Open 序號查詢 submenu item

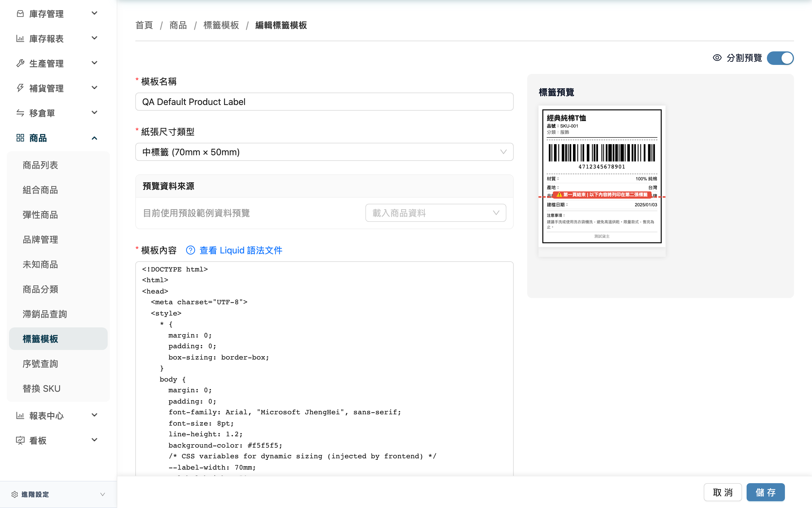(x=58, y=364)
